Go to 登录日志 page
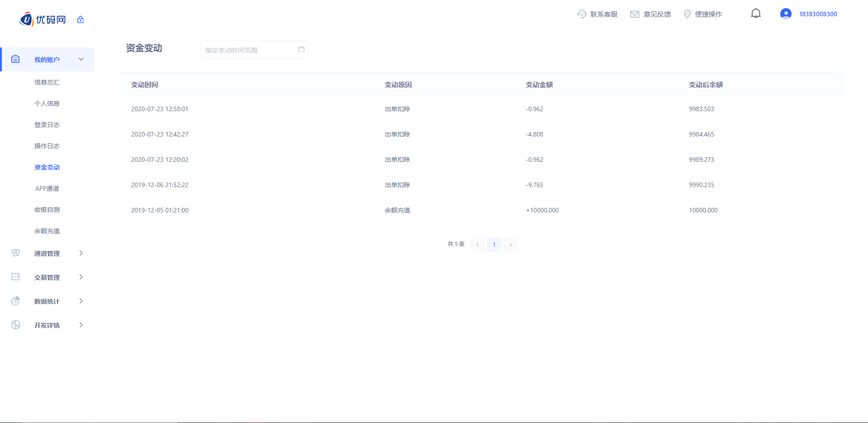 coord(47,125)
